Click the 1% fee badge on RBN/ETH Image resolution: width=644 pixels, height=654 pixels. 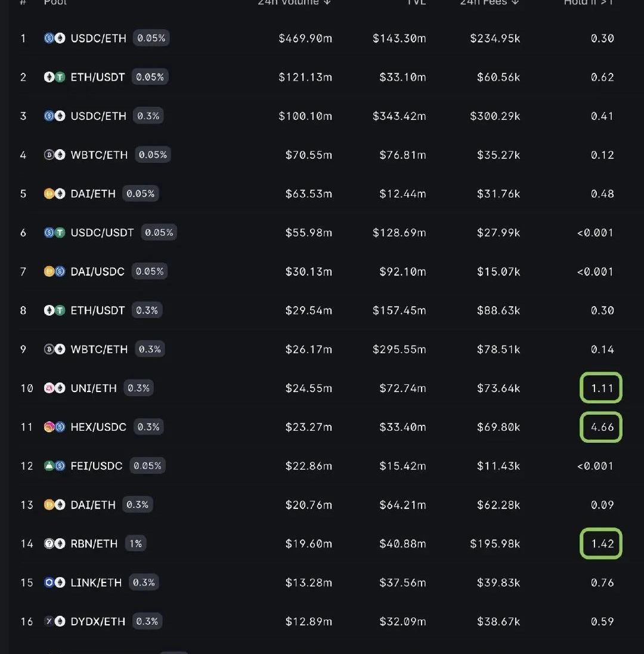[135, 544]
